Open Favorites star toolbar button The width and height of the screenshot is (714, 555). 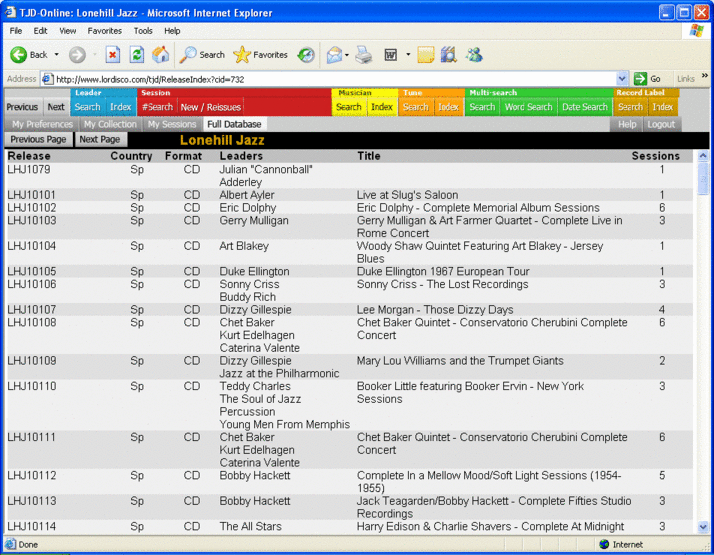click(260, 55)
